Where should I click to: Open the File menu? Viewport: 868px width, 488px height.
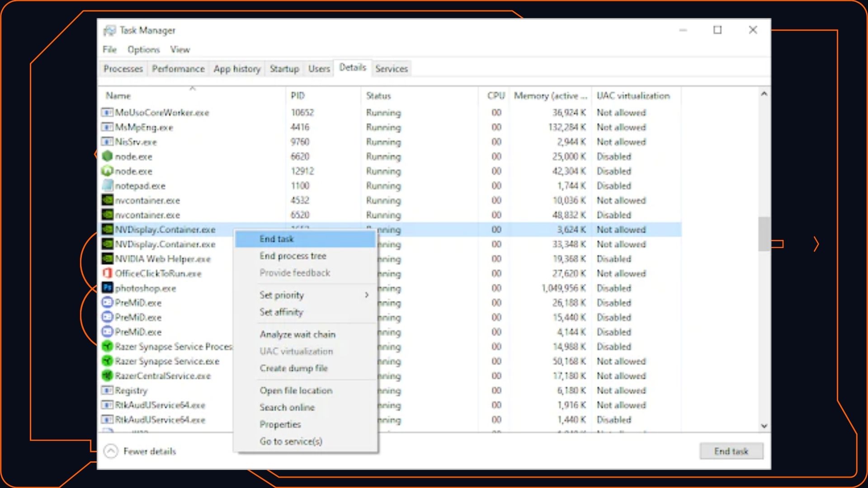point(109,50)
